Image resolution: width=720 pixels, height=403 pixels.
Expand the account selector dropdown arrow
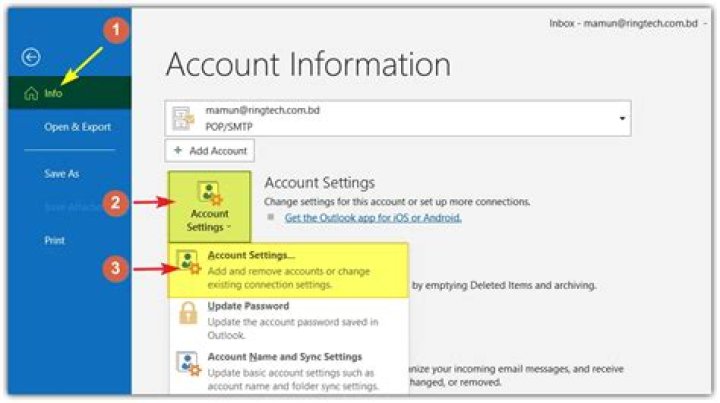pyautogui.click(x=622, y=118)
